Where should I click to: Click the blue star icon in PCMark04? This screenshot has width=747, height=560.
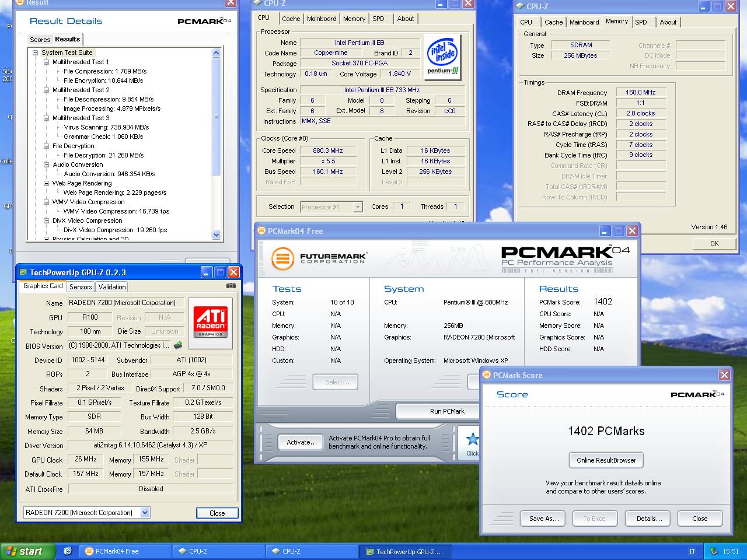(472, 439)
